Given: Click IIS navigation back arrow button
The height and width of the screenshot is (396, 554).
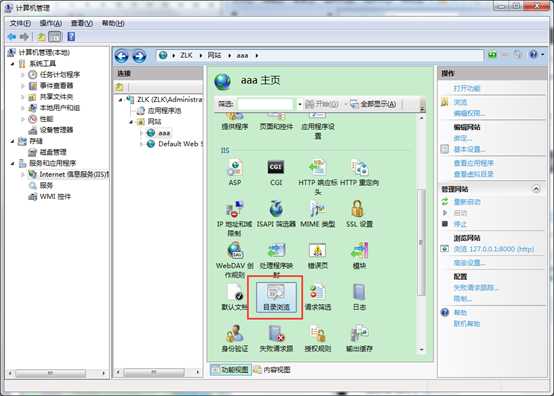Looking at the screenshot, I should click(x=121, y=56).
